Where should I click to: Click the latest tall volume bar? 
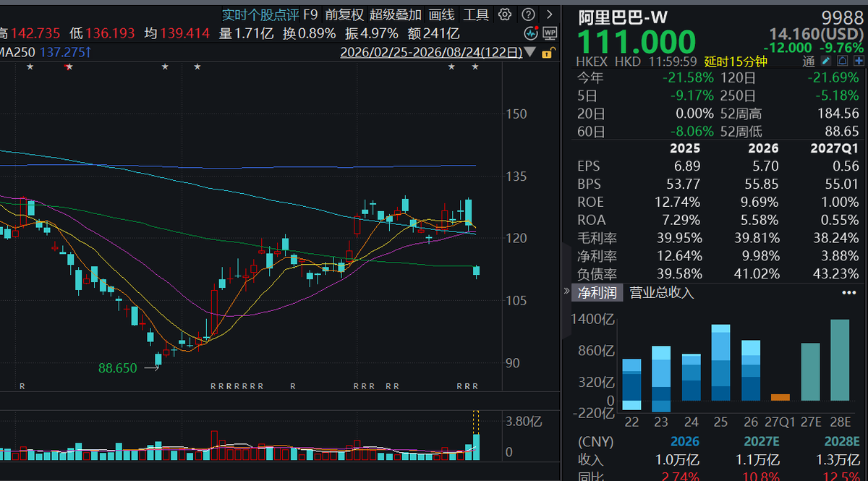[x=476, y=446]
